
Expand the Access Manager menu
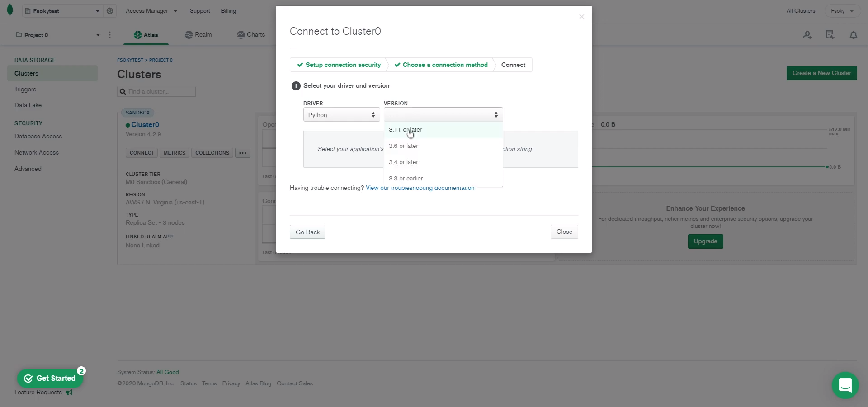151,11
